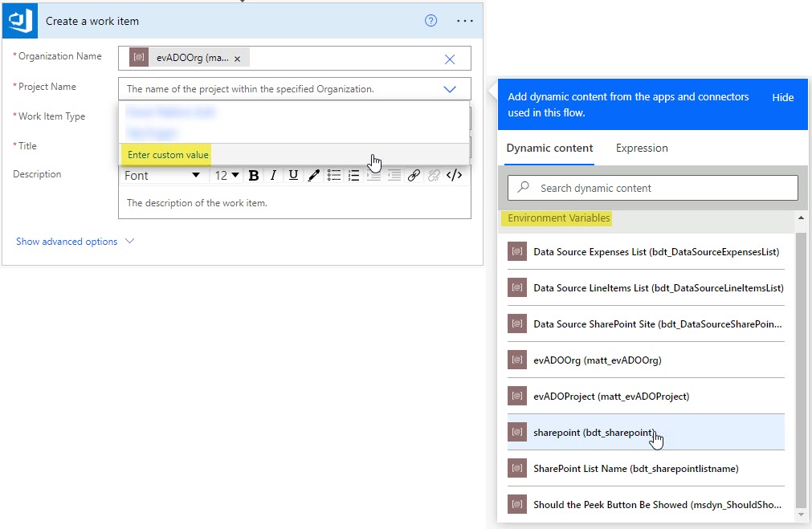Viewport: 812px width, 529px height.
Task: Select Data Source SharePoint Site variable
Action: [x=646, y=324]
